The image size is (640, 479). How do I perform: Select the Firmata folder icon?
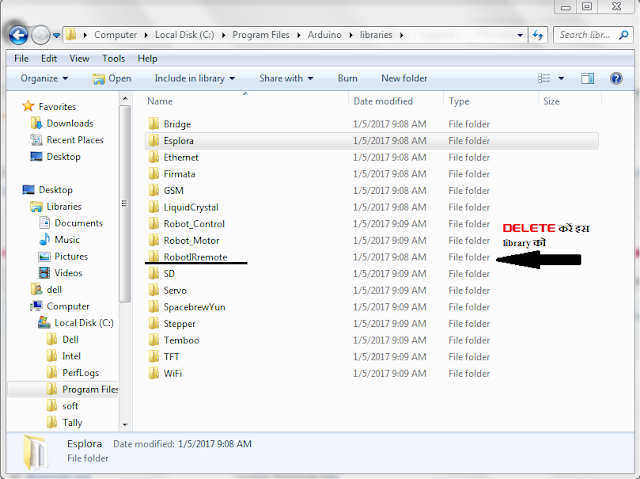[153, 174]
